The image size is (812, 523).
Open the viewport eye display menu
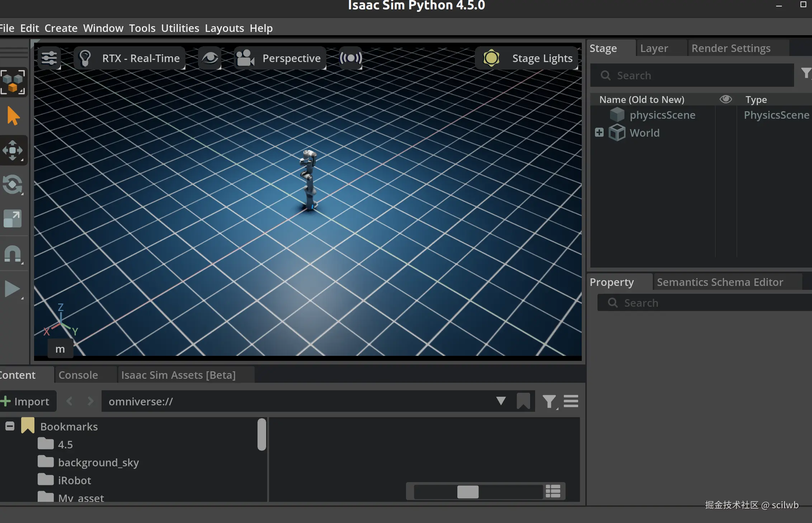(210, 58)
